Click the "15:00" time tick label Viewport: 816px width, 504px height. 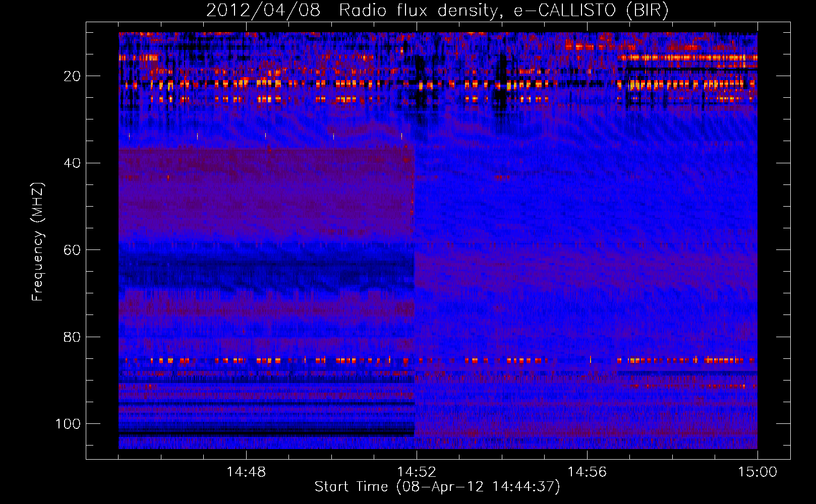tap(757, 472)
